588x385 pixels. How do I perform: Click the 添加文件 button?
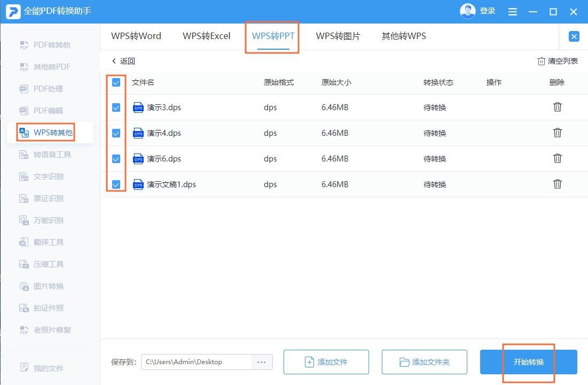click(326, 362)
